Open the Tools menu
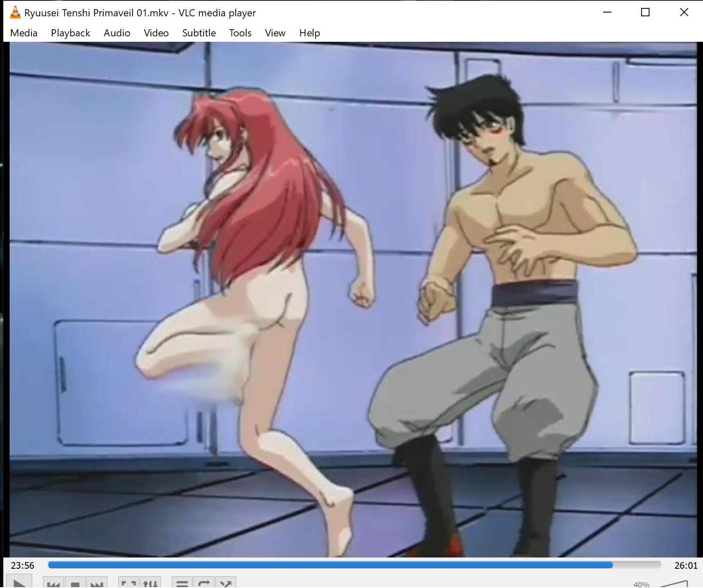This screenshot has height=588, width=703. point(240,33)
